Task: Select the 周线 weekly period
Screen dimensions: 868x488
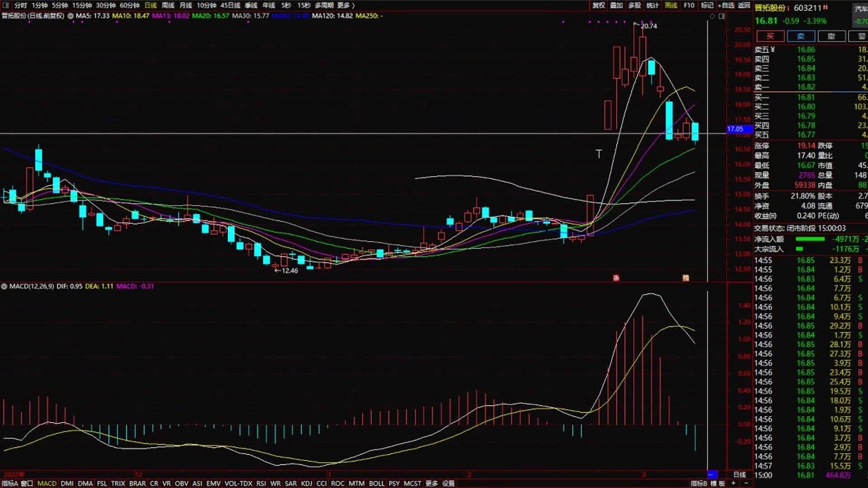Action: click(168, 5)
